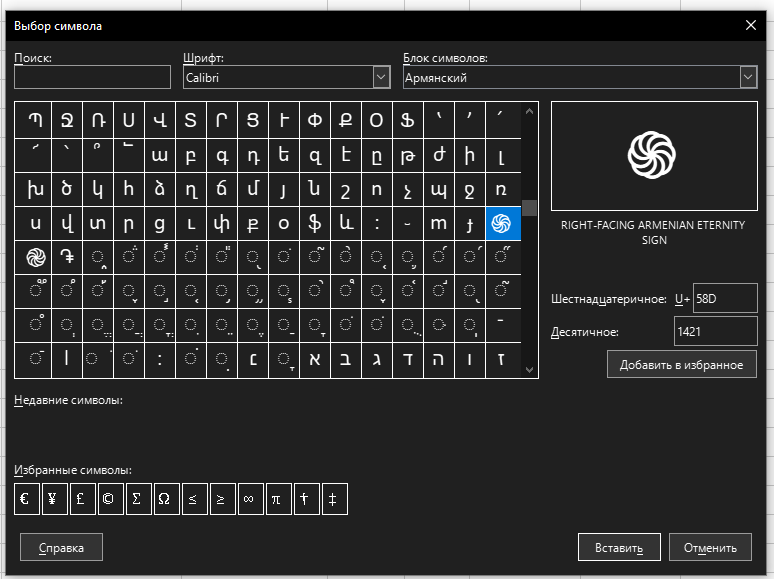Viewport: 774px width, 579px height.
Task: Pick the Yen symbol from favorites
Action: click(50, 501)
